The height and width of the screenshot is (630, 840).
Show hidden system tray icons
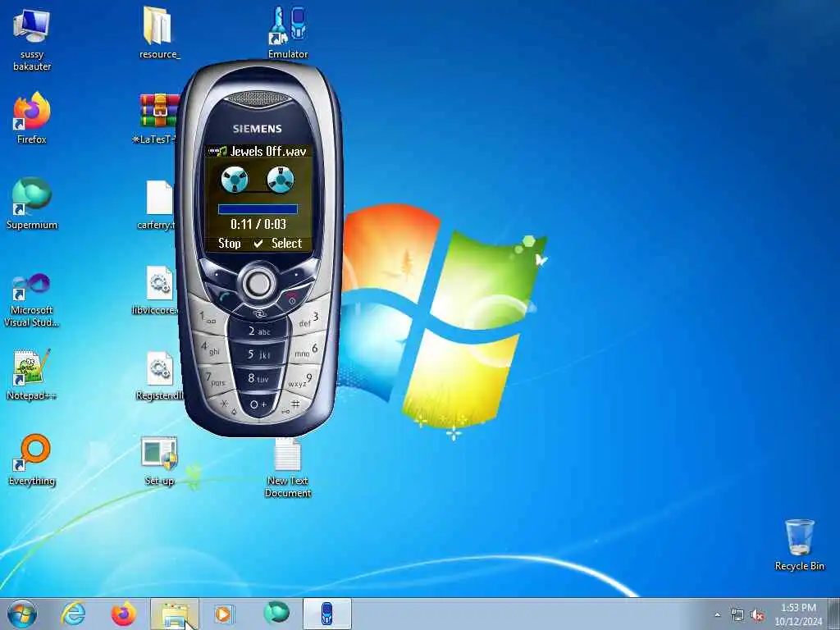717,615
